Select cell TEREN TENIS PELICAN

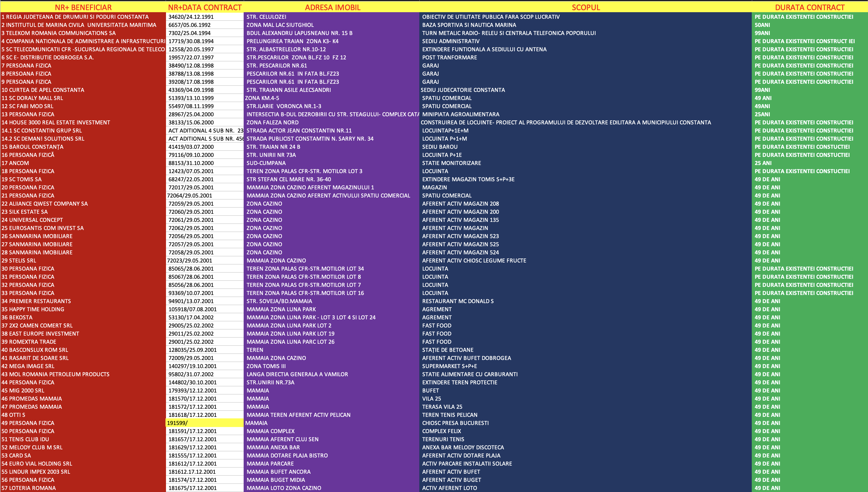(449, 415)
